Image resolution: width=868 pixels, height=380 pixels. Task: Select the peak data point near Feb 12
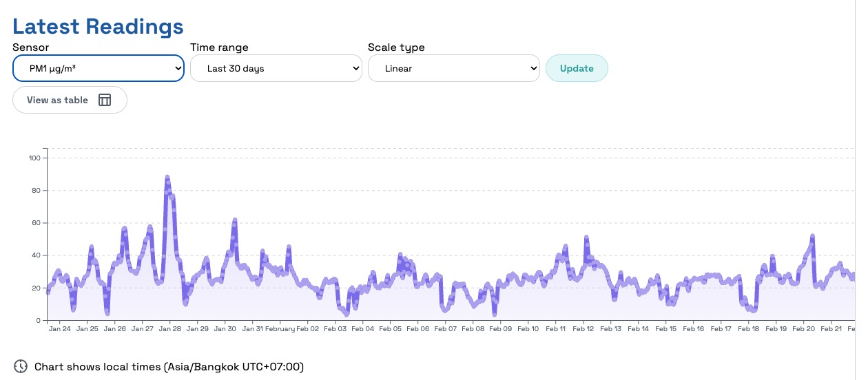coord(586,238)
